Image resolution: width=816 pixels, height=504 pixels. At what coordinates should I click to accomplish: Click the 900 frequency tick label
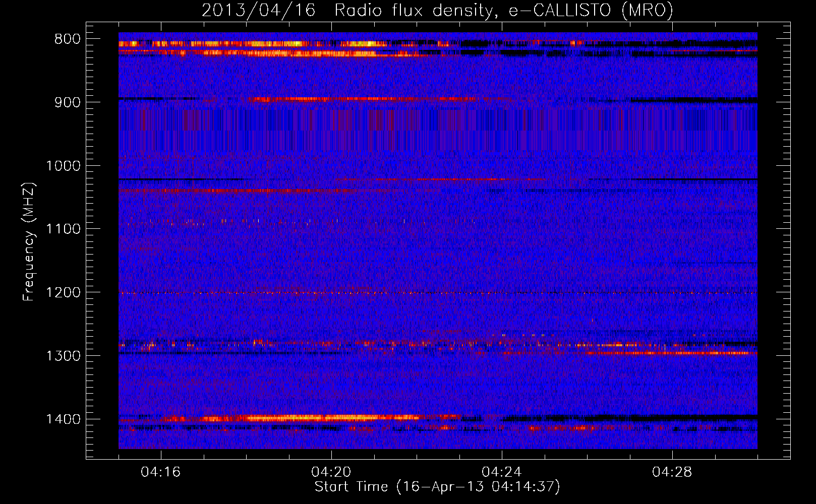(x=67, y=102)
